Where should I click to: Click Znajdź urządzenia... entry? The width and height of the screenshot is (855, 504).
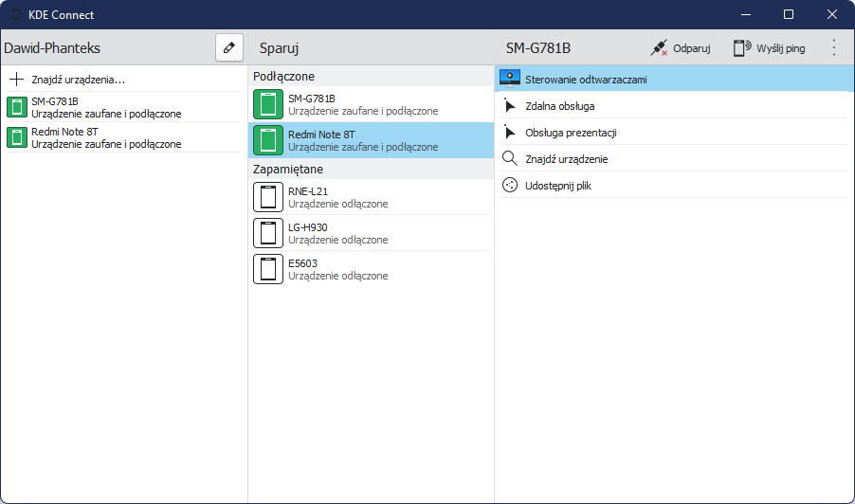[x=124, y=79]
